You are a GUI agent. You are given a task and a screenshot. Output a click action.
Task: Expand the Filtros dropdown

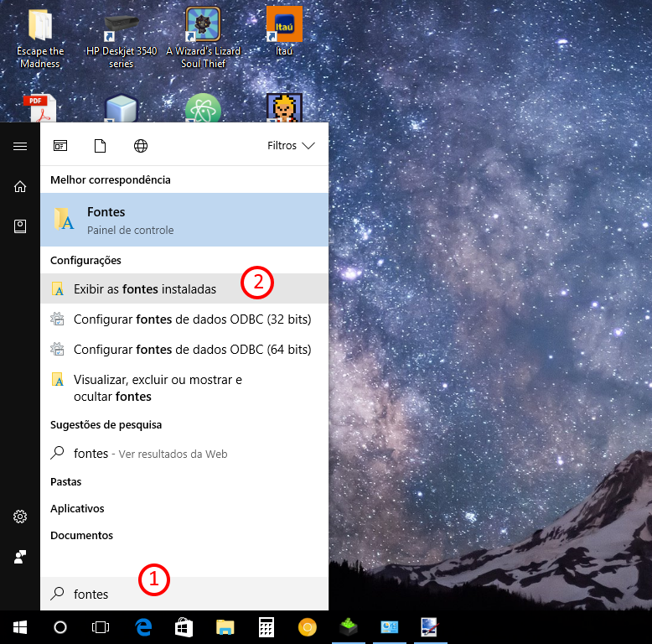point(291,146)
